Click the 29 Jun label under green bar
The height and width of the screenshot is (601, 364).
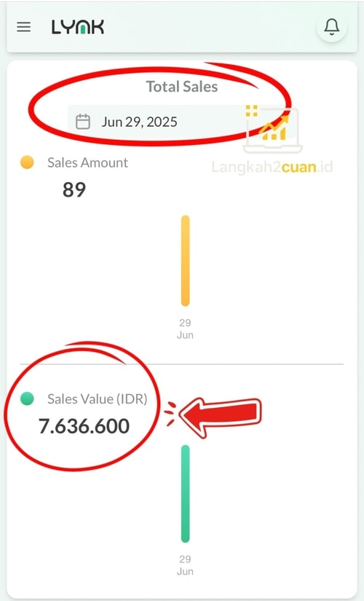[185, 565]
